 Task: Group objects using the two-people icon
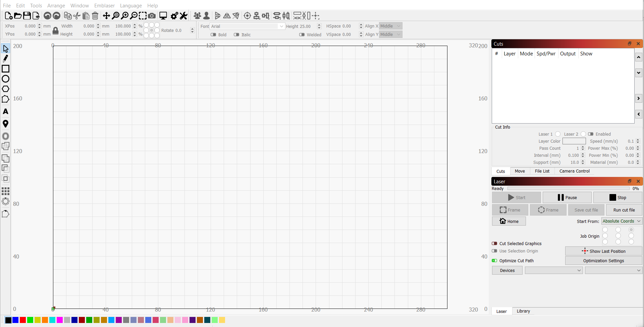pos(197,15)
